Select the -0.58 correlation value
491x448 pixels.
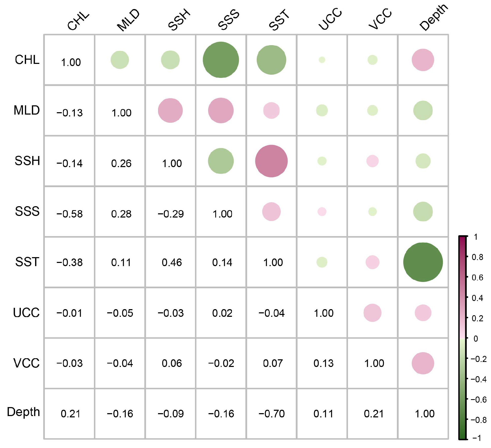[x=69, y=214]
